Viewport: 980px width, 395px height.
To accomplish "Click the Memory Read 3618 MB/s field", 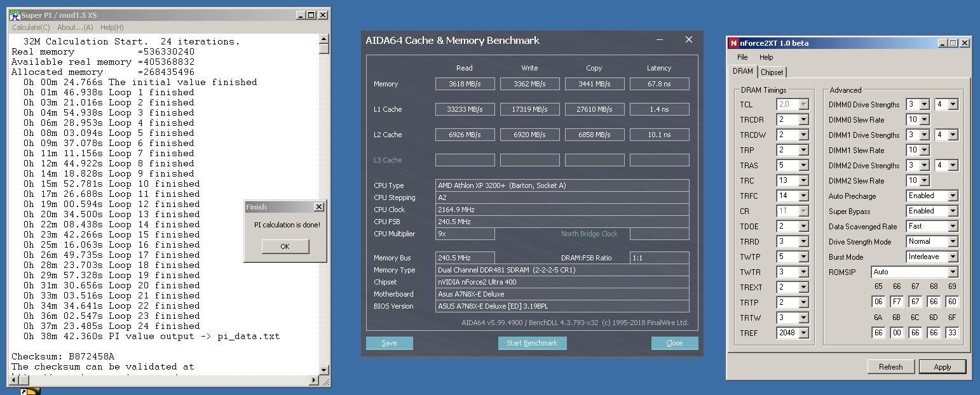I will click(x=465, y=84).
